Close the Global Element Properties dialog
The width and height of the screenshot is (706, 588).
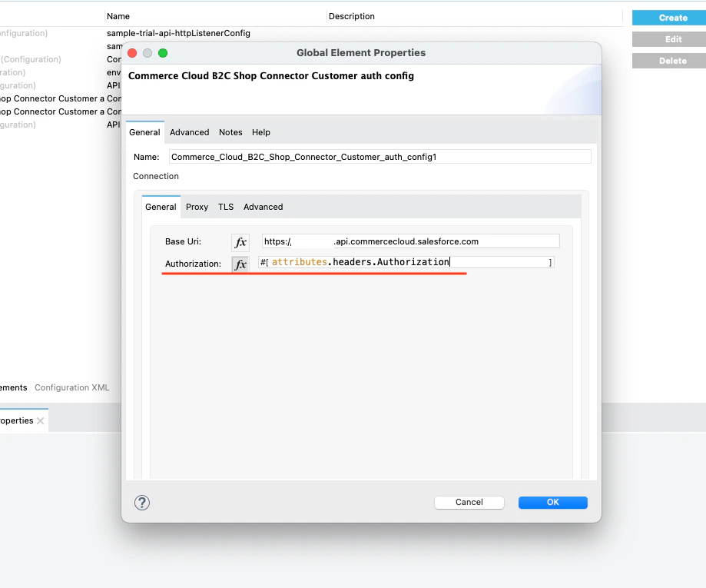pyautogui.click(x=132, y=53)
